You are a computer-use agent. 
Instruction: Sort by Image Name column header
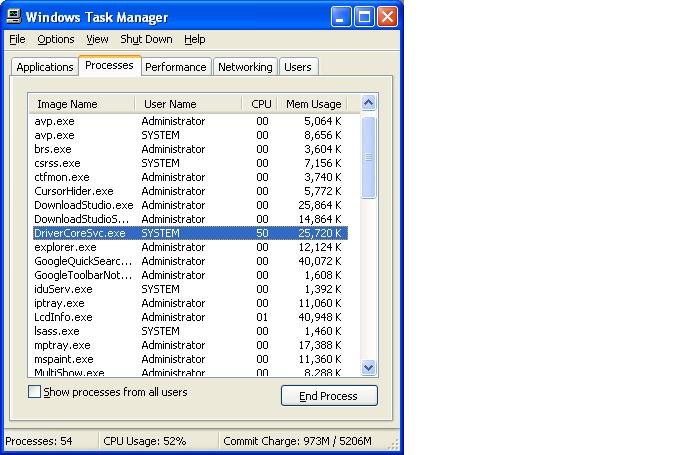point(82,104)
